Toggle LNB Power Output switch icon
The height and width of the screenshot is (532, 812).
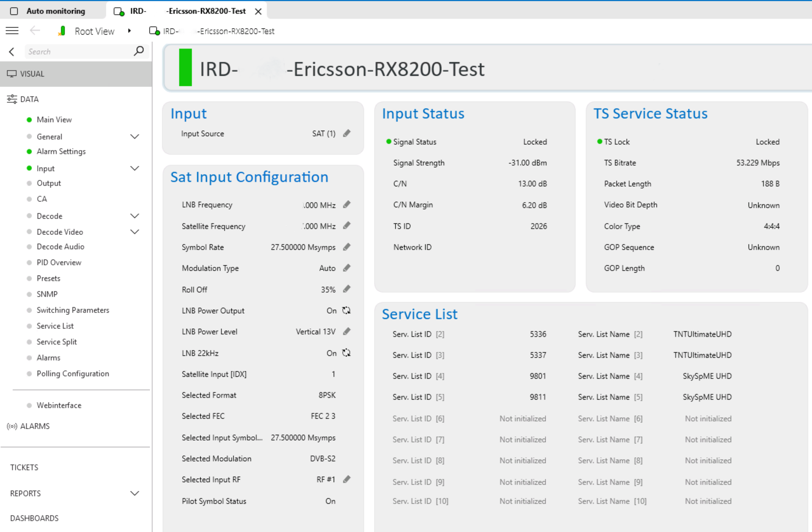[x=346, y=310]
